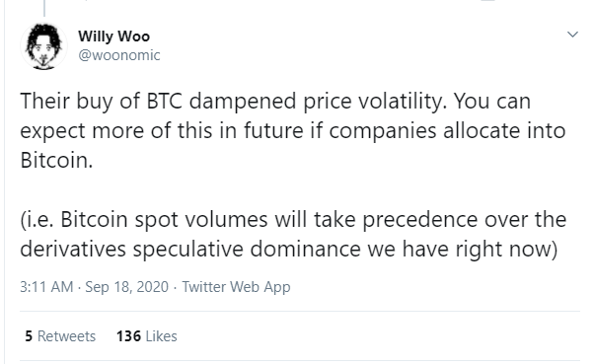View the 136 Likes list

click(147, 336)
